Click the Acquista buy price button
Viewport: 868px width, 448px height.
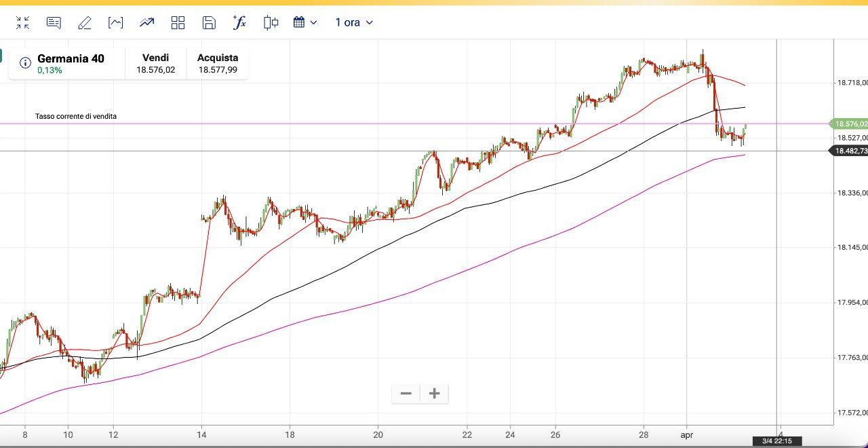217,64
